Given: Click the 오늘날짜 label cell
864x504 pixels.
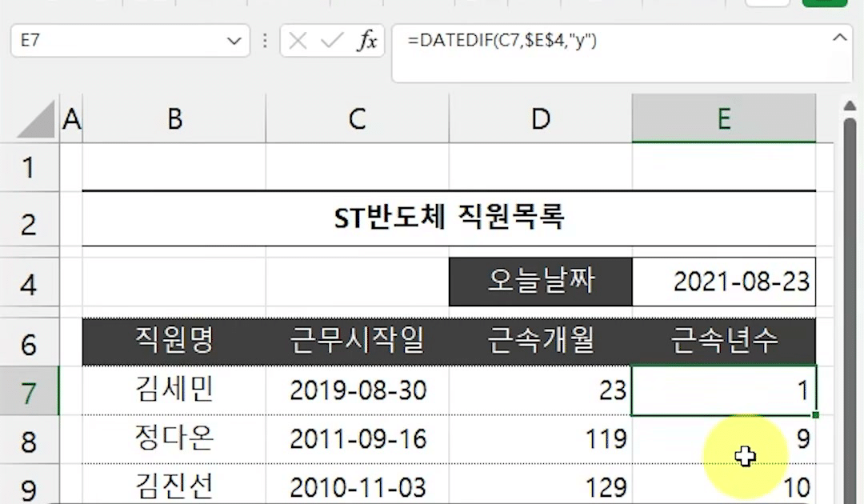Looking at the screenshot, I should pyautogui.click(x=541, y=282).
